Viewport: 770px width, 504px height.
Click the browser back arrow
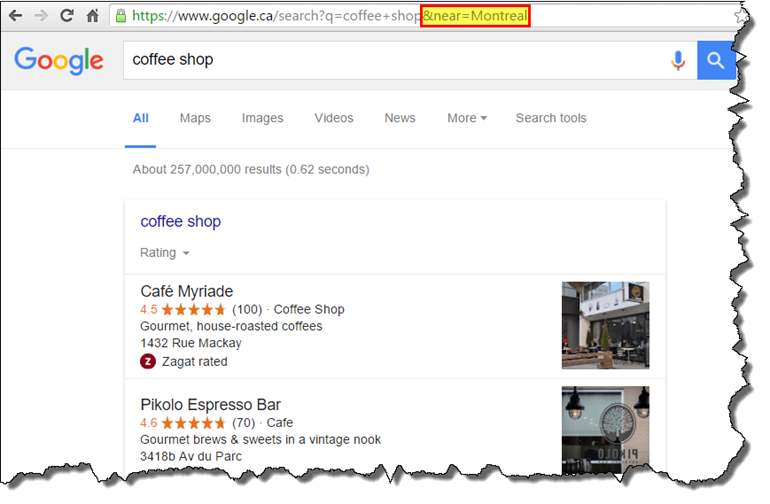(15, 16)
